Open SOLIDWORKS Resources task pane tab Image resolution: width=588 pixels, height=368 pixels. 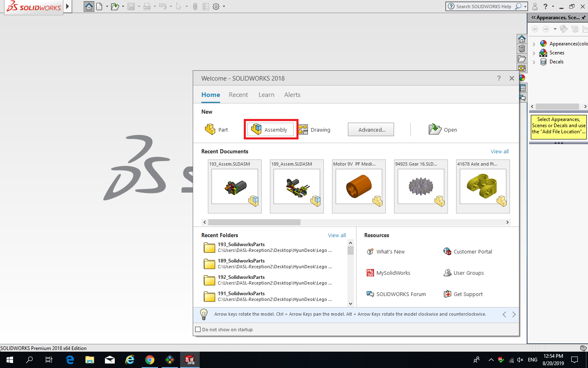(522, 39)
